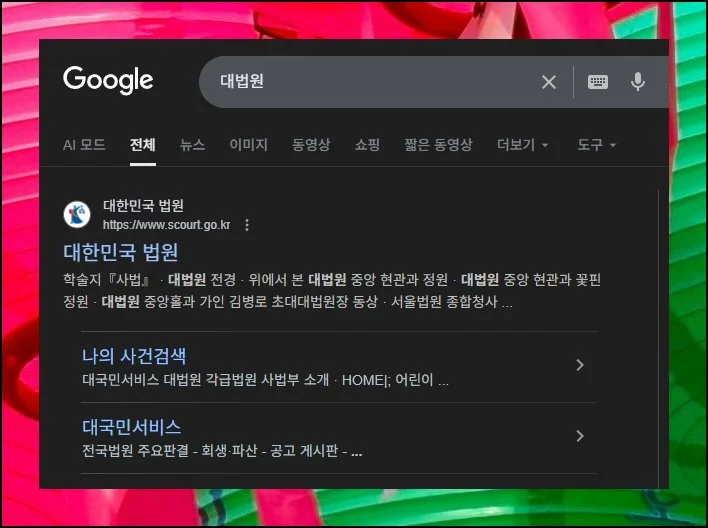Click into the search box containing 대법원
The image size is (708, 528).
point(370,82)
